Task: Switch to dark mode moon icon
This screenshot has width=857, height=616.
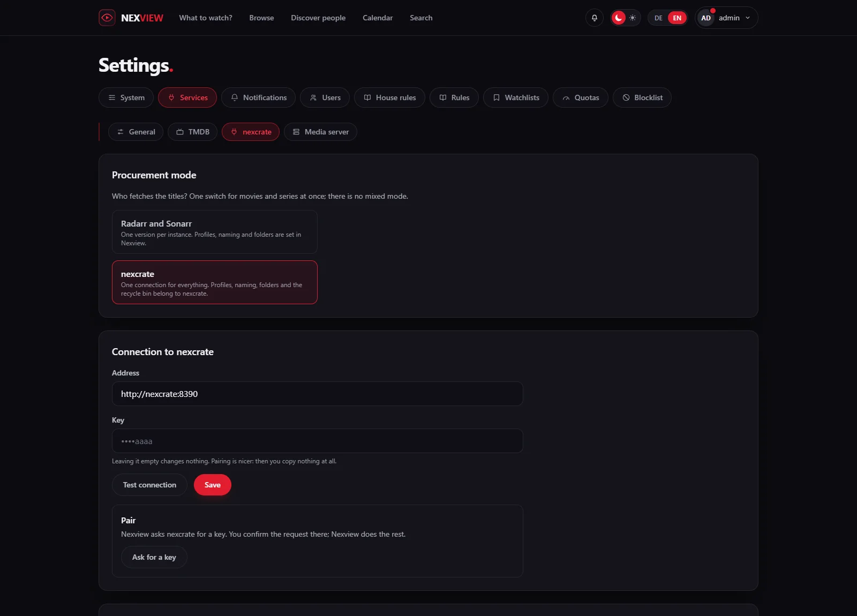Action: click(619, 18)
